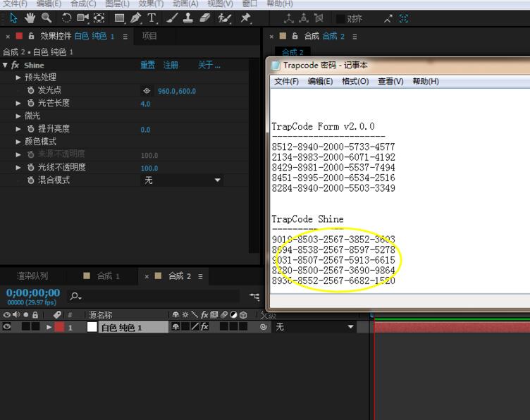The width and height of the screenshot is (530, 420).
Task: Select the Rotation tool
Action: [66, 18]
